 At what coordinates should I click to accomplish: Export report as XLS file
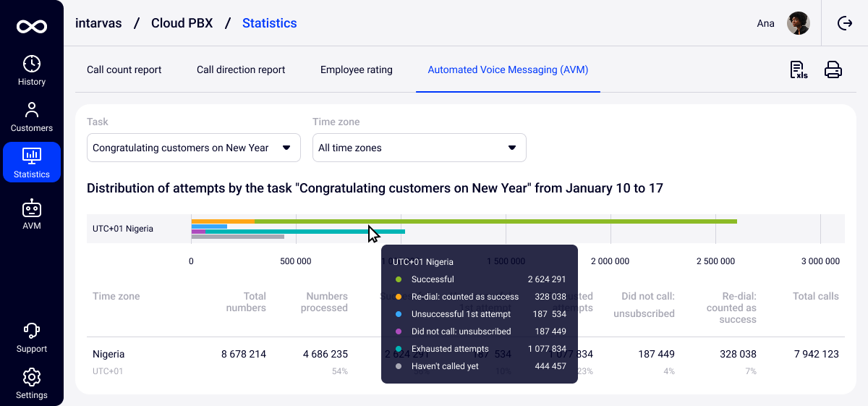(799, 70)
